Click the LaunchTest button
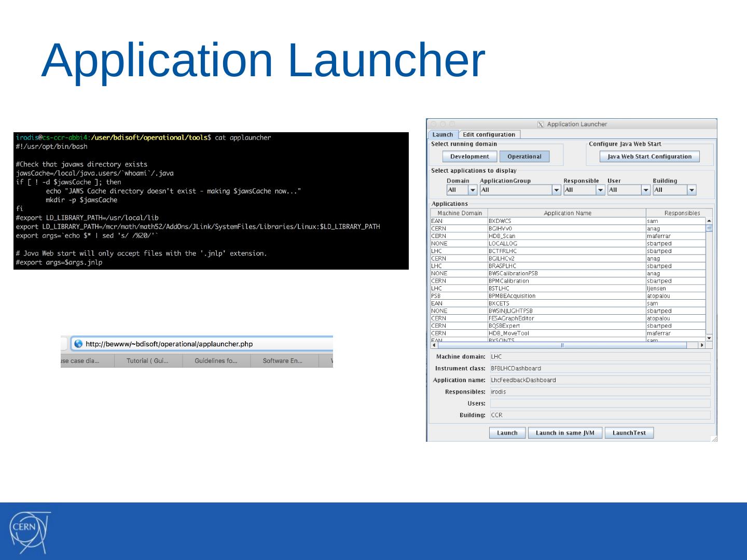This screenshot has height=560, width=747. pyautogui.click(x=629, y=433)
